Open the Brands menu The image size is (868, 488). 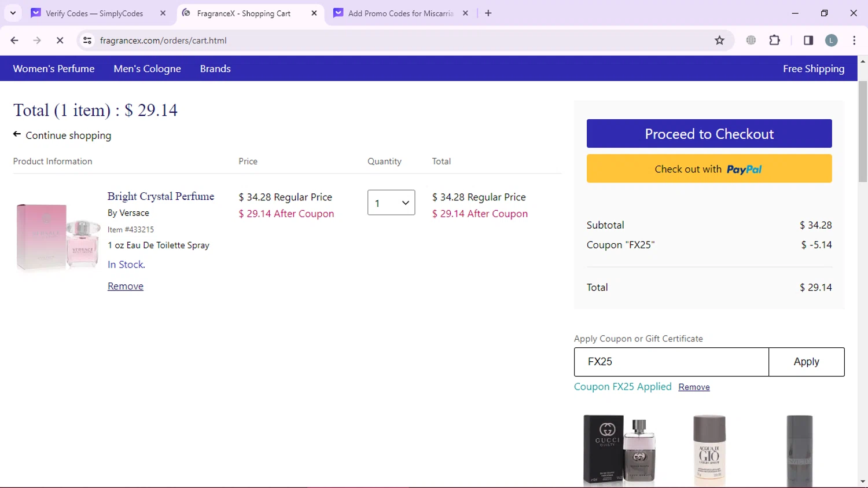click(x=215, y=68)
